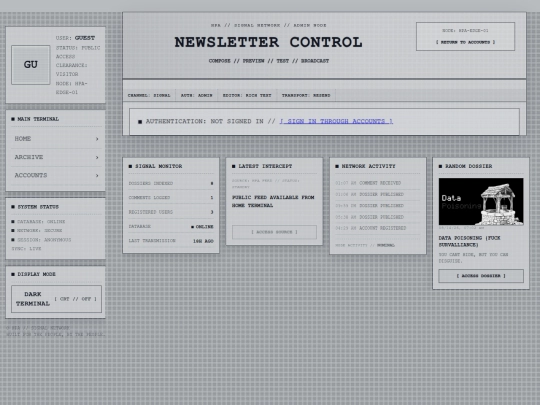
Task: Follow the Sign In Through Accounts link
Action: 336,121
